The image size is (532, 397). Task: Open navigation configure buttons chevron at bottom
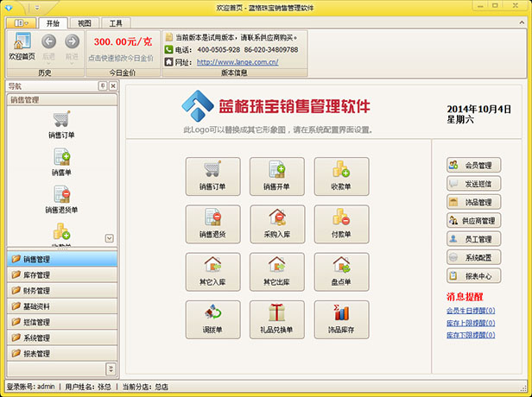111,369
